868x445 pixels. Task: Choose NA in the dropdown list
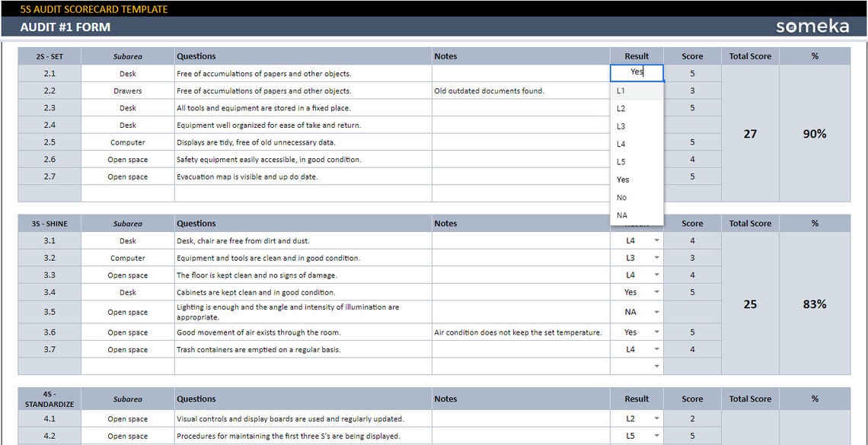(x=637, y=215)
